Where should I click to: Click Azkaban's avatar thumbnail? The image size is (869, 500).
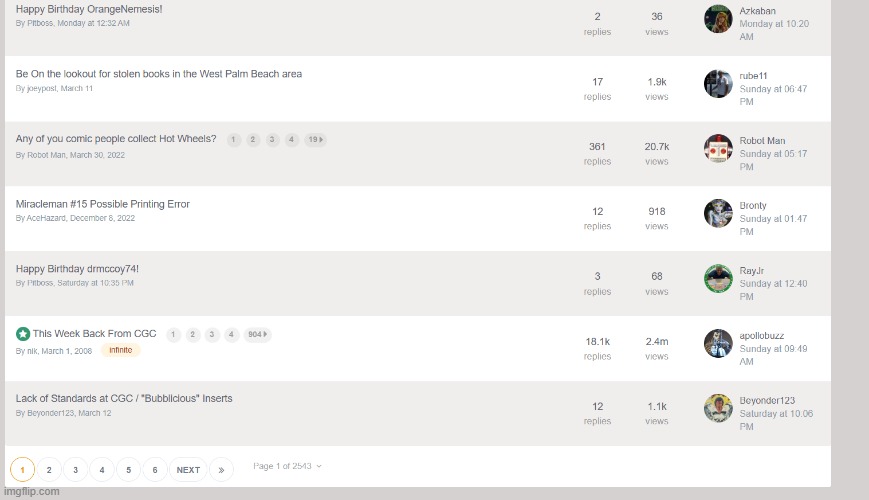tap(718, 19)
